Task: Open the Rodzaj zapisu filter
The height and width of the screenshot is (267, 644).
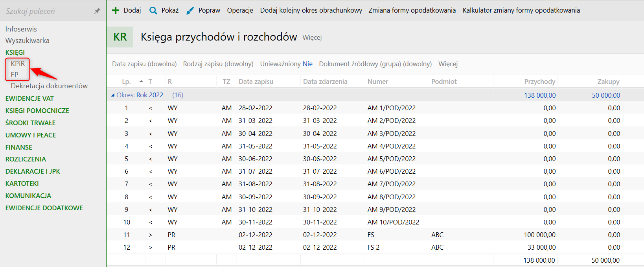Action: coord(218,64)
